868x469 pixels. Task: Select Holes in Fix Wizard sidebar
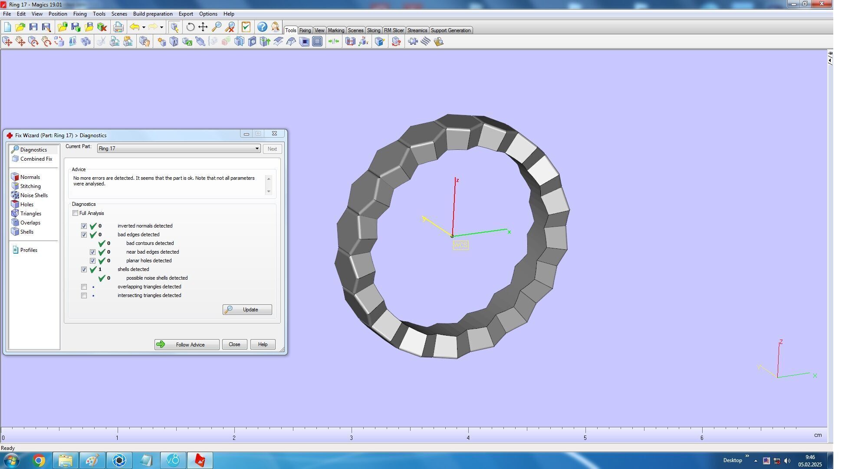coord(23,205)
